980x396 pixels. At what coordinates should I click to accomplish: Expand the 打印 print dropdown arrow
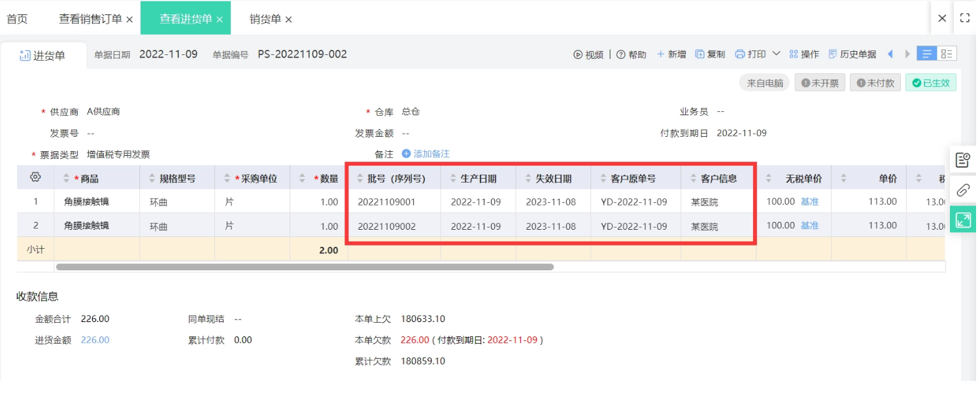(x=776, y=54)
